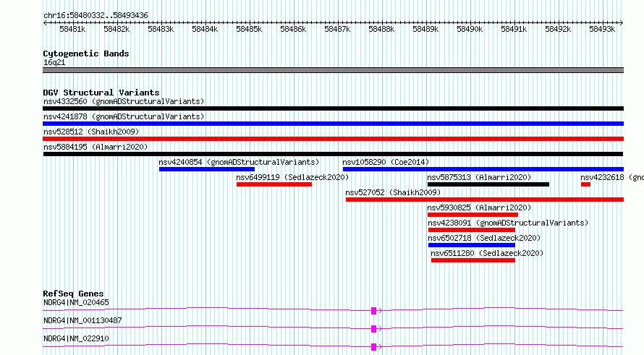The width and height of the screenshot is (644, 355).
Task: Click the nsv4332560 gnomAD black variant bar
Action: (333, 108)
